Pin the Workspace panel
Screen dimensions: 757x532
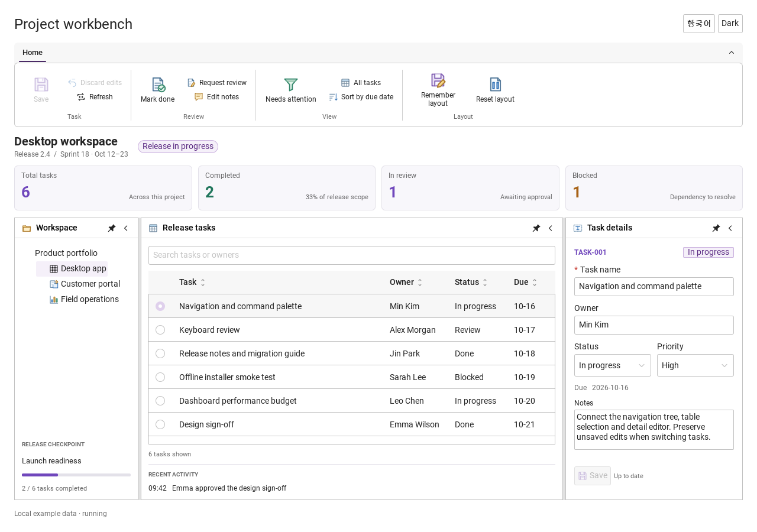point(112,228)
